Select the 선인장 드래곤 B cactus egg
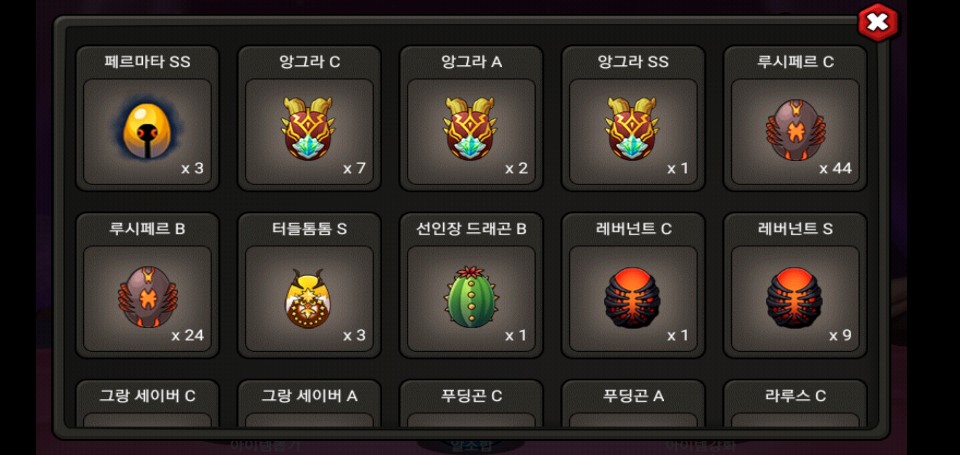This screenshot has width=960, height=455. point(471,299)
